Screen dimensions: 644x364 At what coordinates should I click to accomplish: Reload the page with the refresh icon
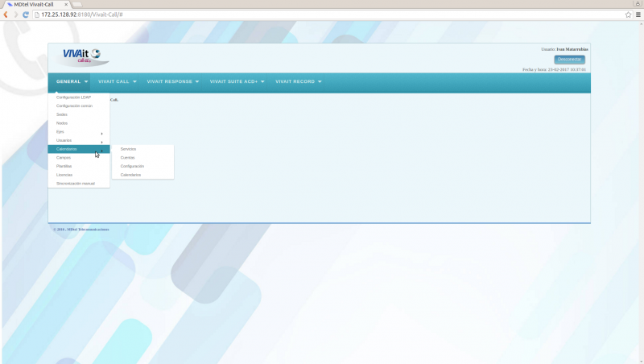click(26, 14)
